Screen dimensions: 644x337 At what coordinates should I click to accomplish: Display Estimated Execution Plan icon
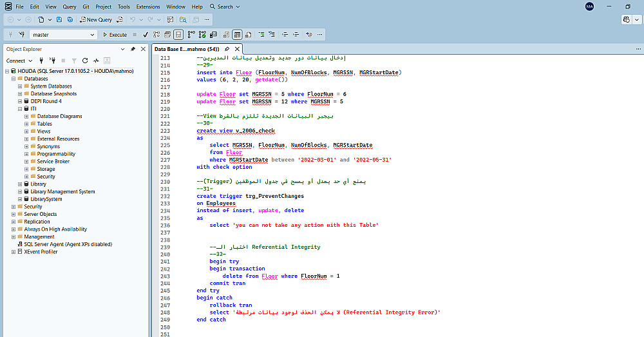click(156, 35)
